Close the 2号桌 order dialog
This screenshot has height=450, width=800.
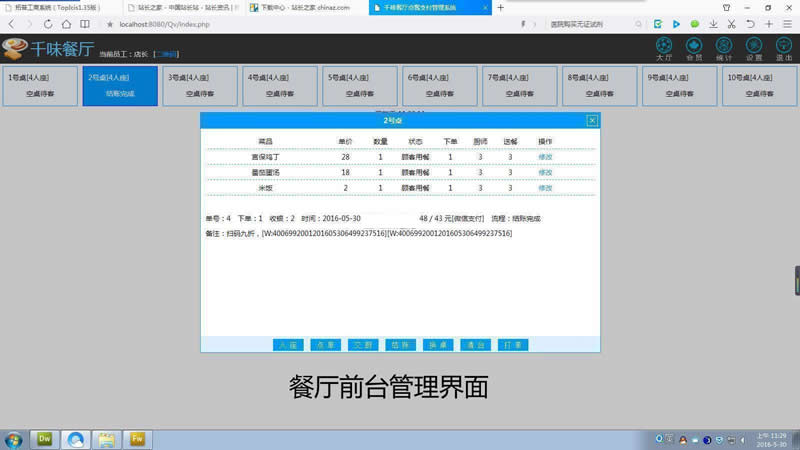[592, 120]
